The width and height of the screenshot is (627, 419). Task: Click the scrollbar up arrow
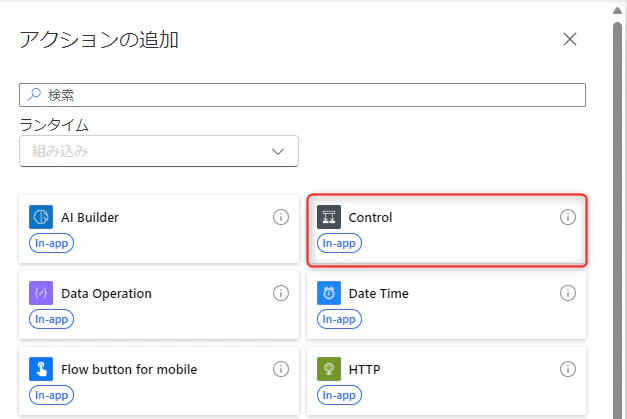click(617, 11)
